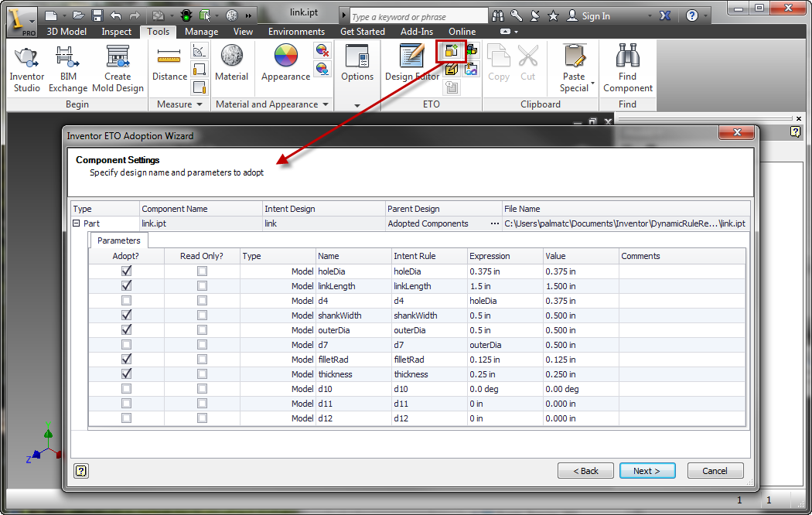
Task: Expand the Measure panel dropdown
Action: click(200, 104)
